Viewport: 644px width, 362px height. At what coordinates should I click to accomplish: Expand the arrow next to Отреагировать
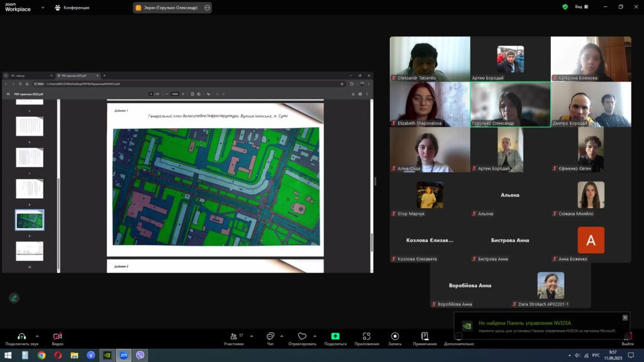point(315,336)
